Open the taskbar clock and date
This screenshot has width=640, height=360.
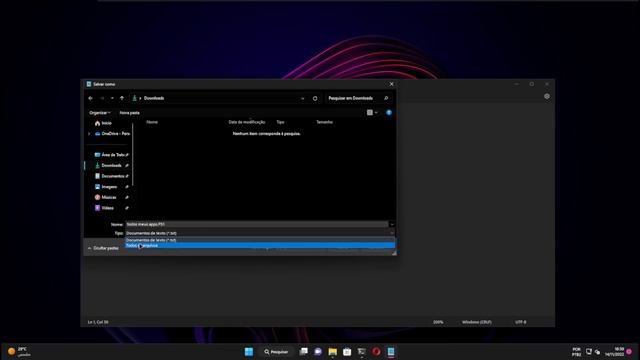[x=614, y=352]
